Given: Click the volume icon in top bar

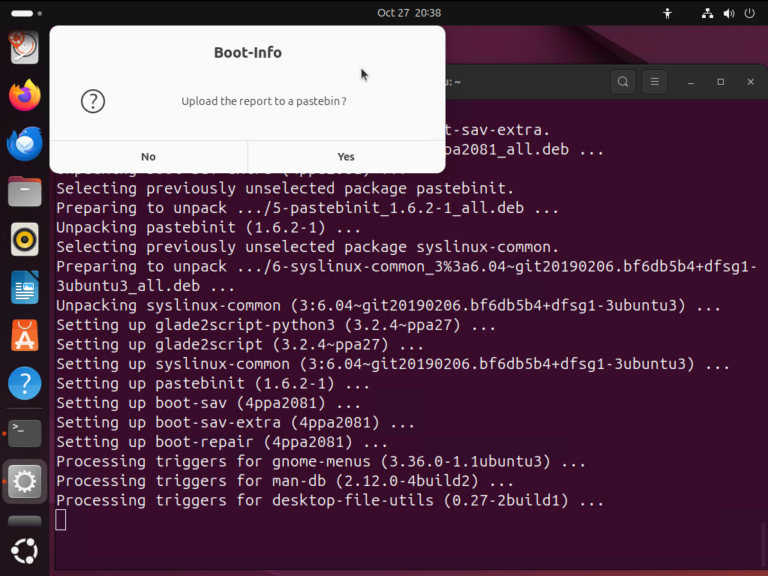Looking at the screenshot, I should click(x=729, y=13).
